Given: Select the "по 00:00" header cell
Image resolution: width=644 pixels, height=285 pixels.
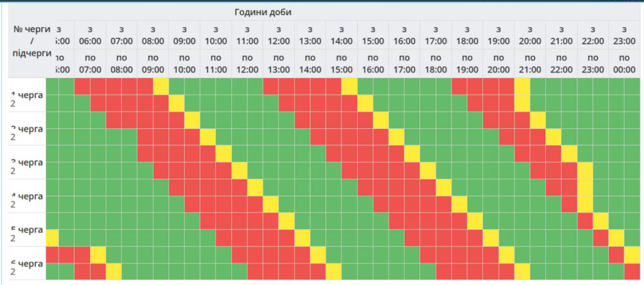Looking at the screenshot, I should point(624,64).
